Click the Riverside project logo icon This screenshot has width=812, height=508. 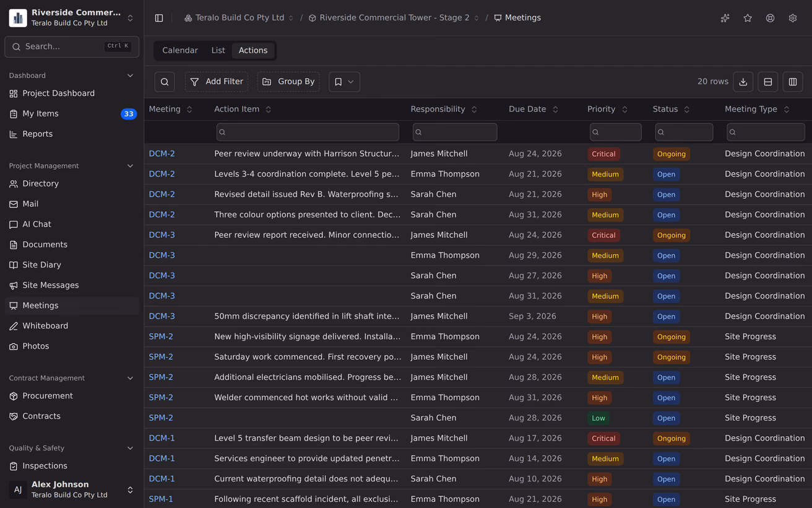[18, 18]
